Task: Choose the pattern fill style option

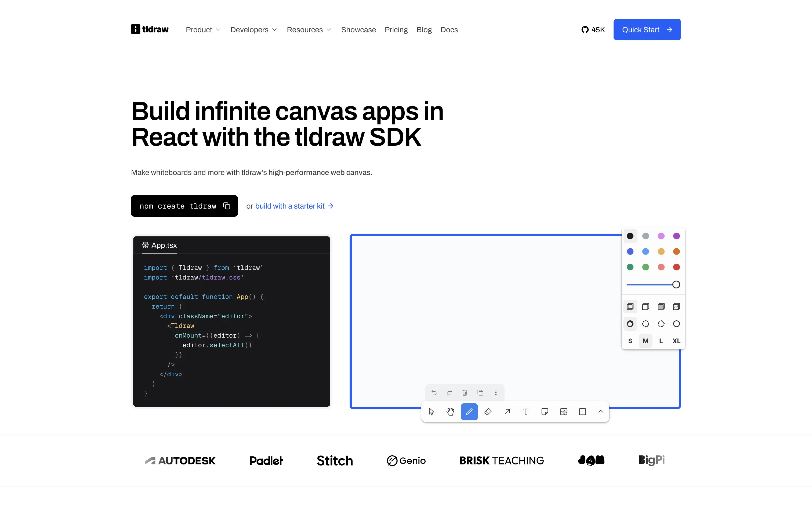Action: click(676, 306)
